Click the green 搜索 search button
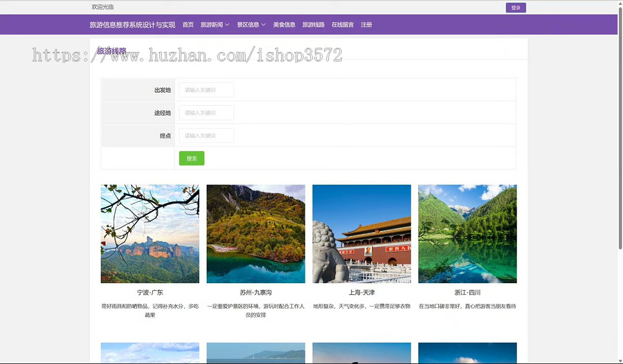Image resolution: width=623 pixels, height=364 pixels. tap(192, 158)
